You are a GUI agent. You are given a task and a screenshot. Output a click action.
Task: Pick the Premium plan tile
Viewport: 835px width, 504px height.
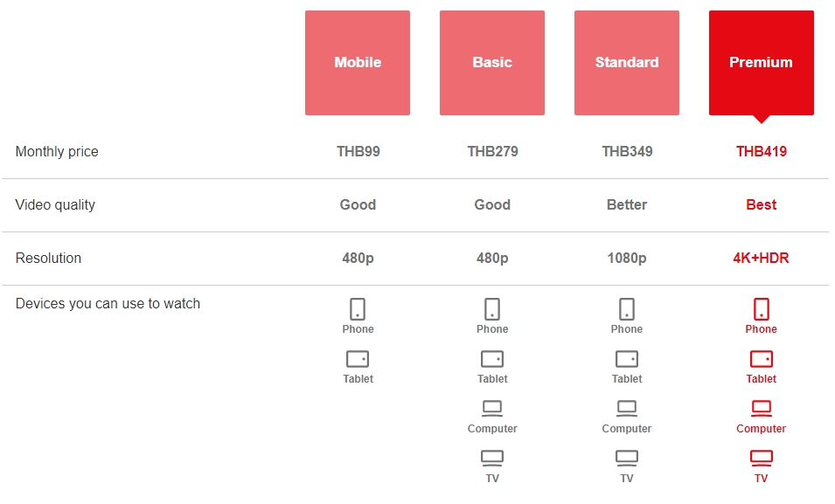[x=762, y=63]
